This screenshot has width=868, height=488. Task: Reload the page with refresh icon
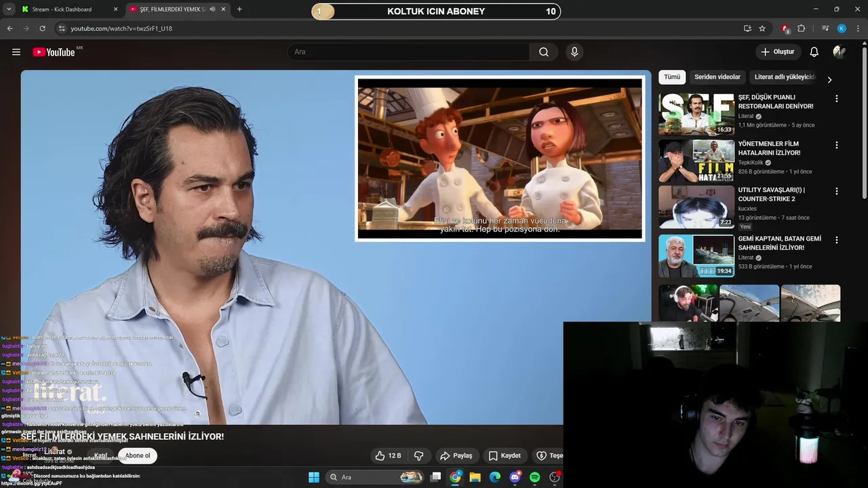[42, 28]
